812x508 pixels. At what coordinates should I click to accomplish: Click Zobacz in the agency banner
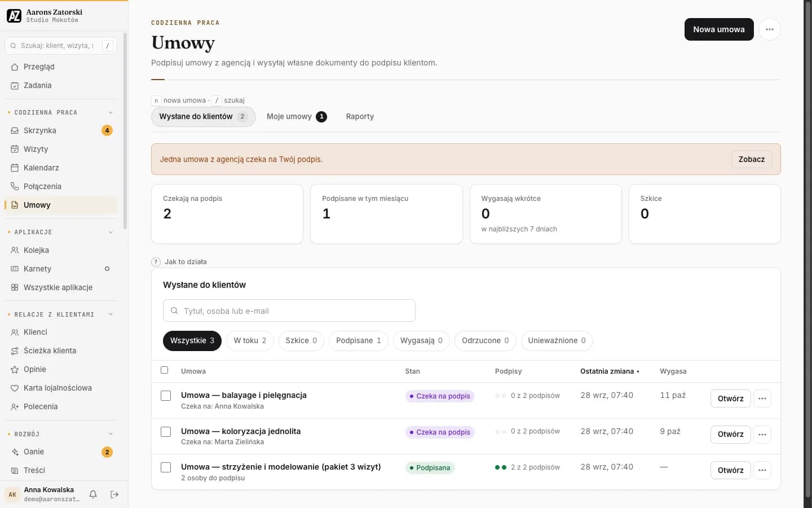tap(752, 159)
